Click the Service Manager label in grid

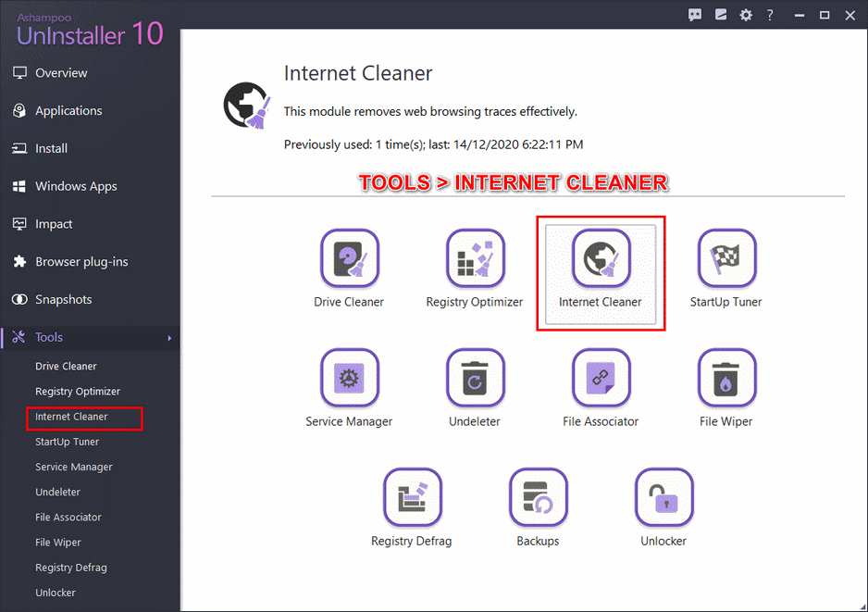(x=349, y=421)
